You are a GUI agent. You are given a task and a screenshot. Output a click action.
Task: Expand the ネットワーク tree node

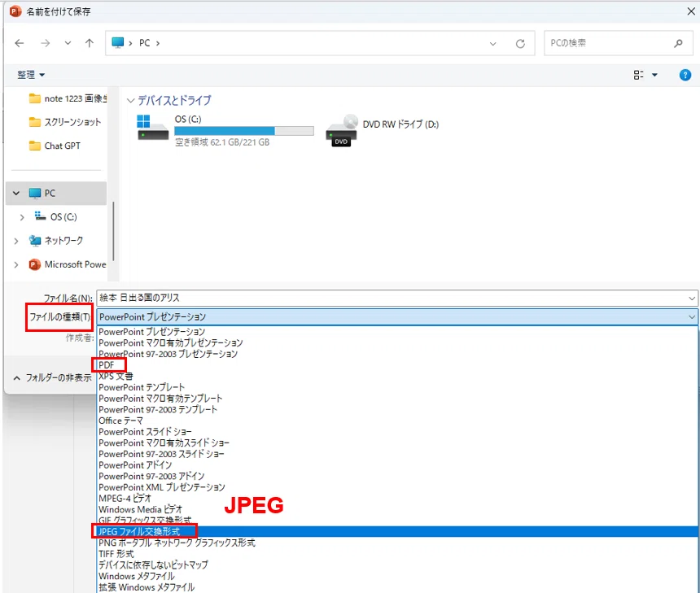[x=16, y=241]
